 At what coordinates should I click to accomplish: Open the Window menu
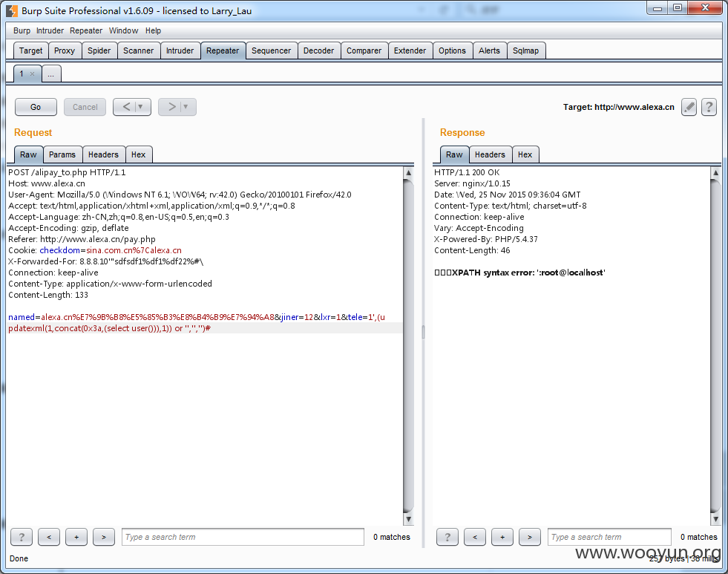[x=123, y=30]
